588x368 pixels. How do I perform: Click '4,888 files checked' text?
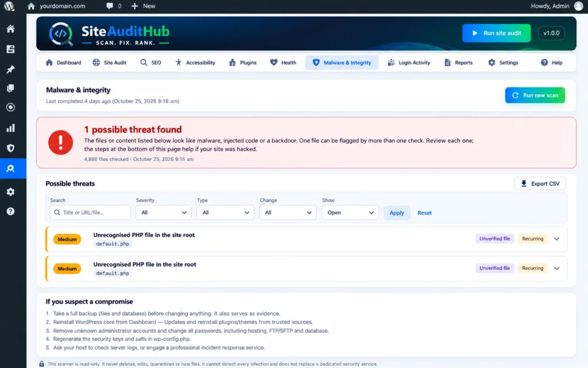(x=106, y=159)
